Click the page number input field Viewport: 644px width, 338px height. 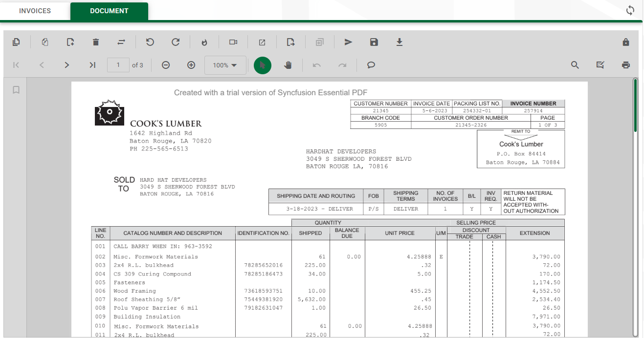point(118,65)
